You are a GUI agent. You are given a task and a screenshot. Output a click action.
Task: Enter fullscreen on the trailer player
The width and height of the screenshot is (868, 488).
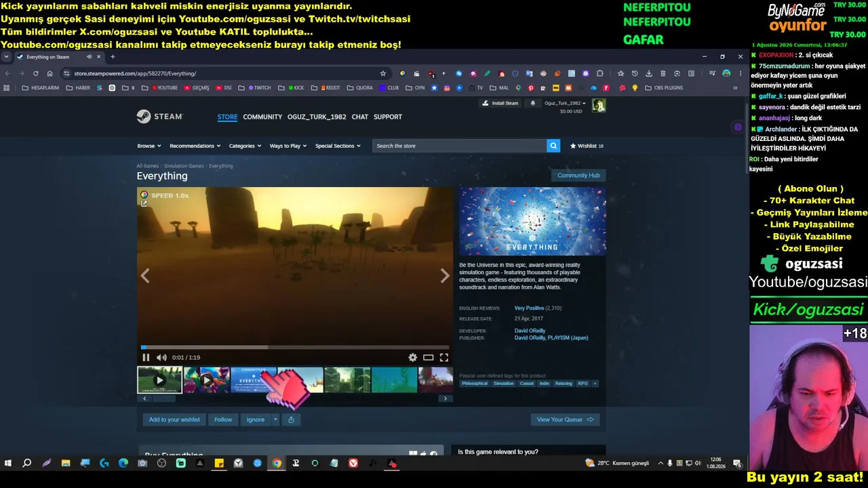pos(443,357)
